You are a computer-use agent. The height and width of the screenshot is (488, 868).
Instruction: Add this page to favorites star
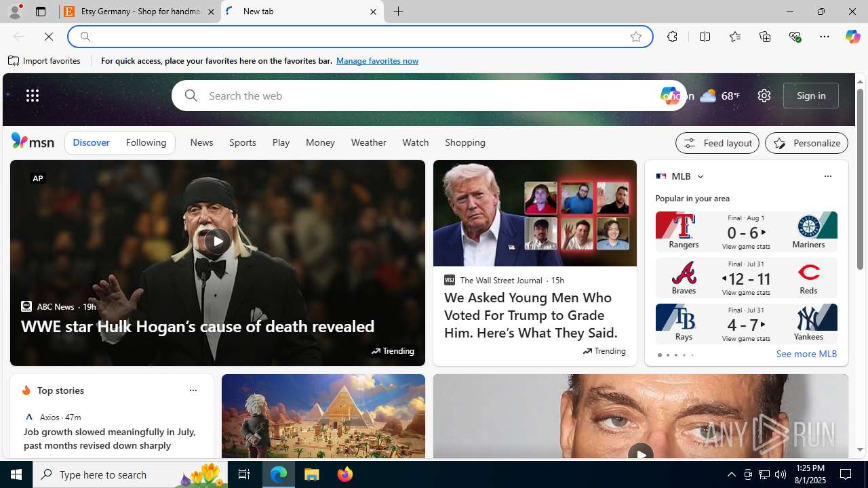636,37
